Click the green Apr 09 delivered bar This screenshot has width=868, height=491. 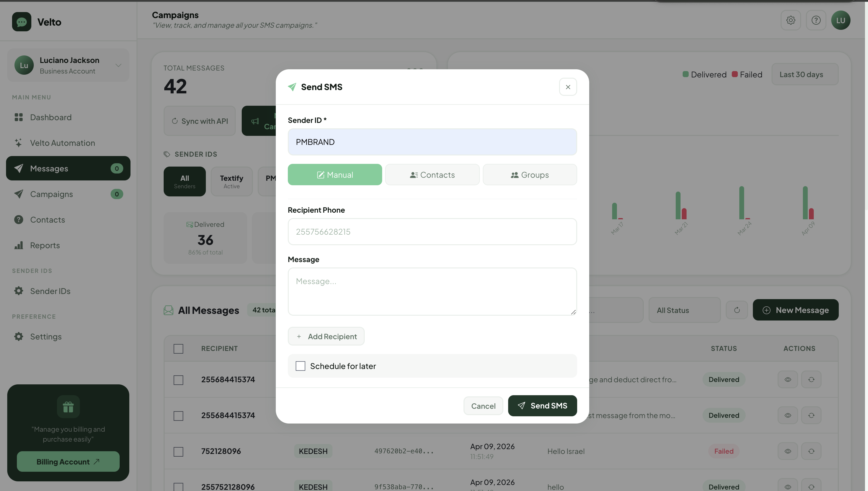(x=805, y=203)
